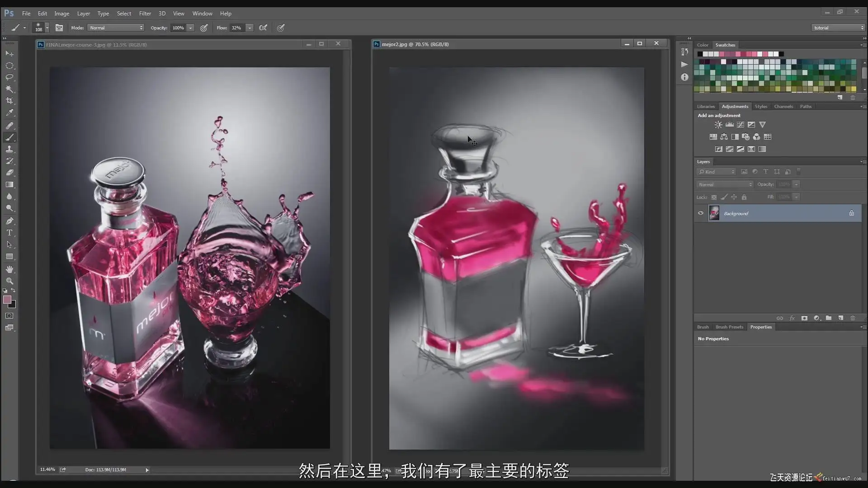868x488 pixels.
Task: Select the Hand tool
Action: (x=9, y=269)
